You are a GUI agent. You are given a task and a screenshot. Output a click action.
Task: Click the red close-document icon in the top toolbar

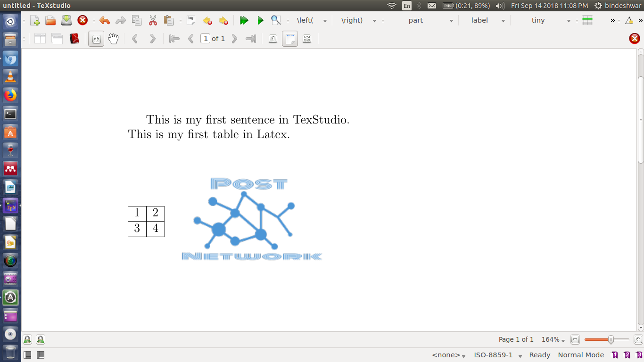click(x=83, y=20)
